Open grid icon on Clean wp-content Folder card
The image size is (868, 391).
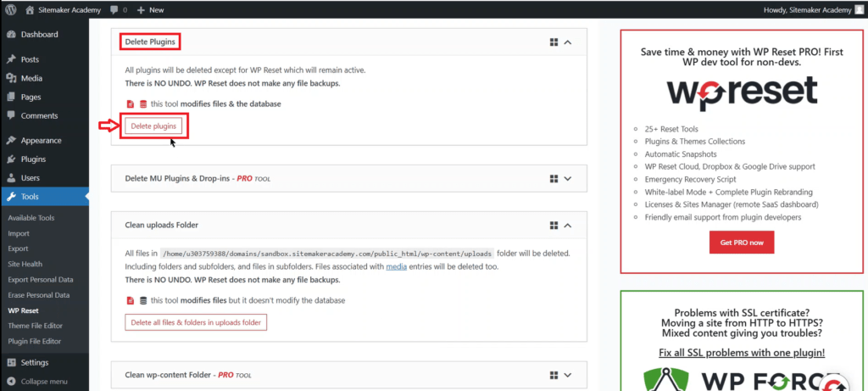(x=553, y=375)
